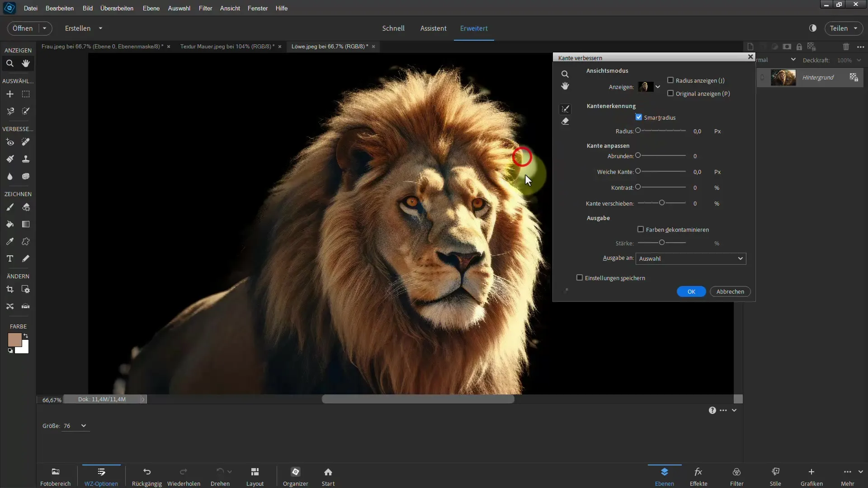Toggle the lock-all-pixels icon in the layers panel

[x=799, y=47]
